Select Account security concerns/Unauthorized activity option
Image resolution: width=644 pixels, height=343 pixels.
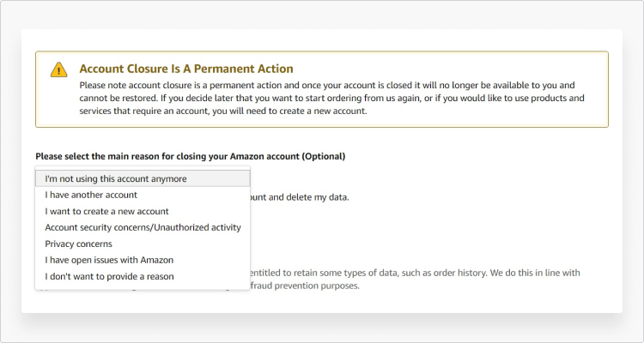(x=143, y=227)
